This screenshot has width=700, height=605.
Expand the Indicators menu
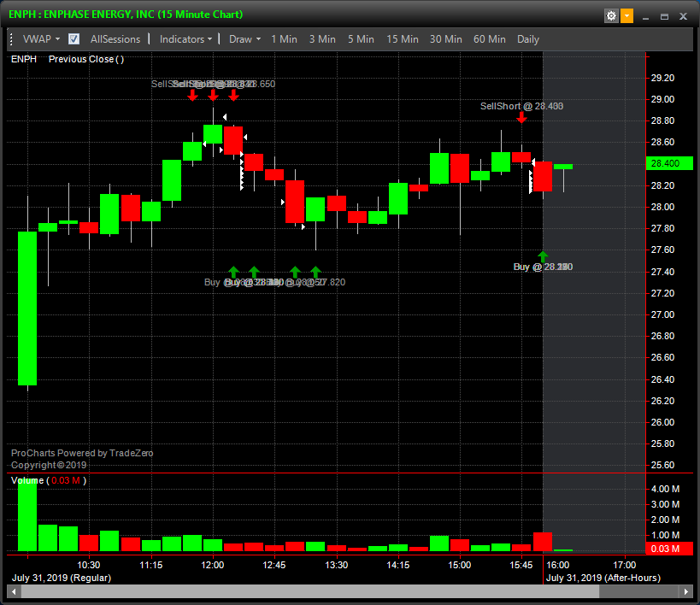coord(185,39)
